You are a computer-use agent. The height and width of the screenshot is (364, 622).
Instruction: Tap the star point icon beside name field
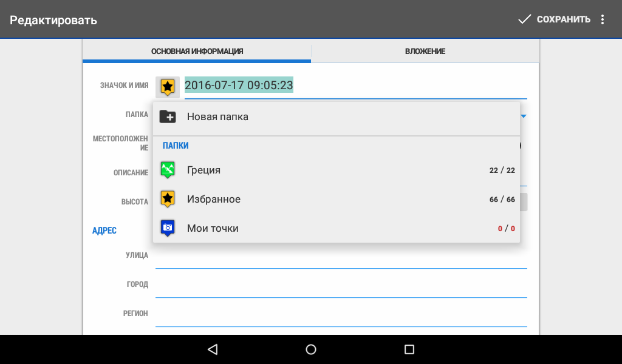tap(168, 87)
